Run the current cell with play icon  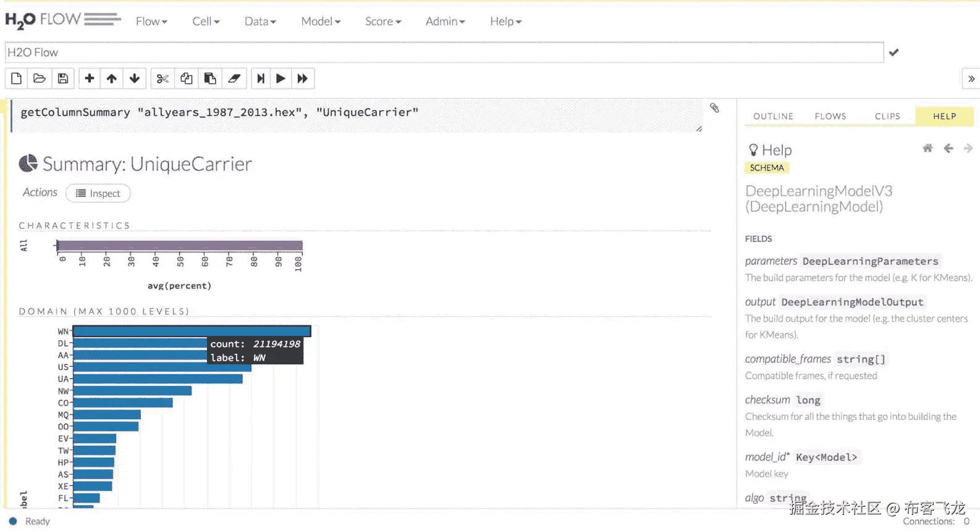pos(281,78)
